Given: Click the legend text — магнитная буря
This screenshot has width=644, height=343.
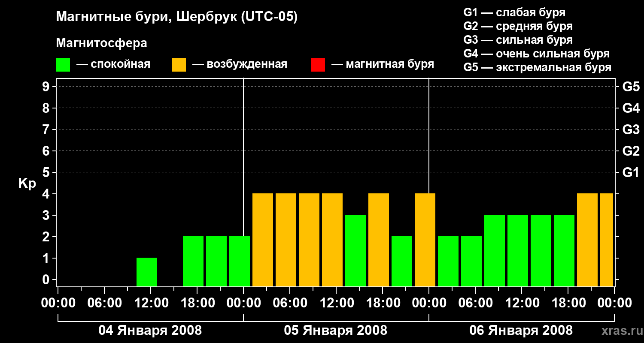Looking at the screenshot, I should [383, 64].
